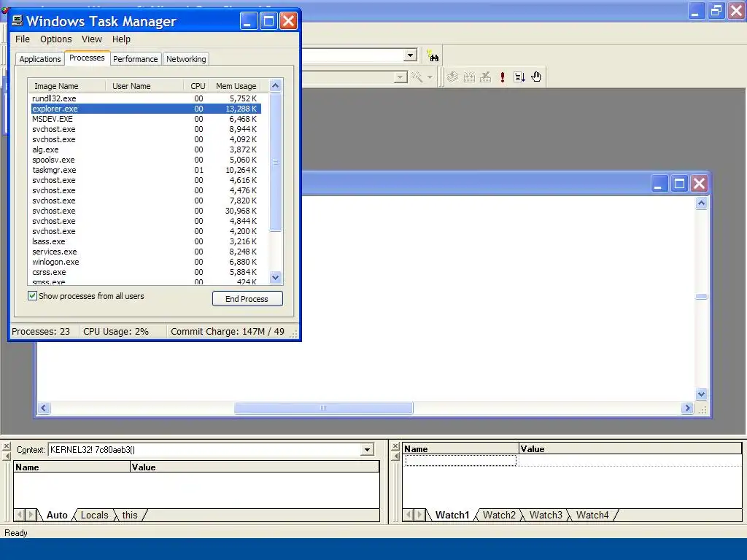Select the MSDEV.EXE process row
The height and width of the screenshot is (560, 747).
(x=146, y=119)
